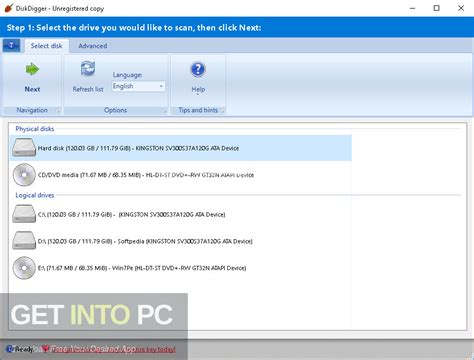Click the Help button label
This screenshot has height=360, width=474.
click(x=198, y=89)
